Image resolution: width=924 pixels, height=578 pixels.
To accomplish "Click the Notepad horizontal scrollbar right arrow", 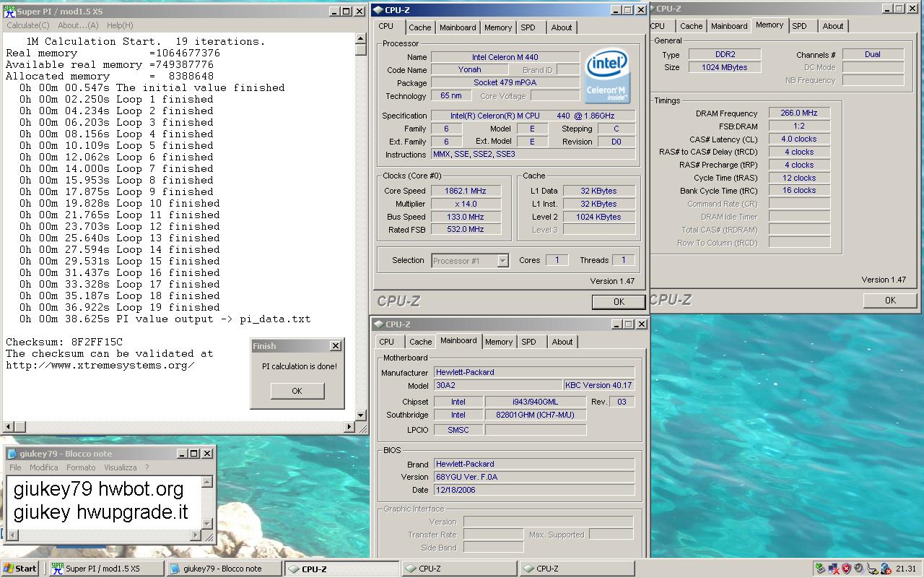I will tap(195, 535).
